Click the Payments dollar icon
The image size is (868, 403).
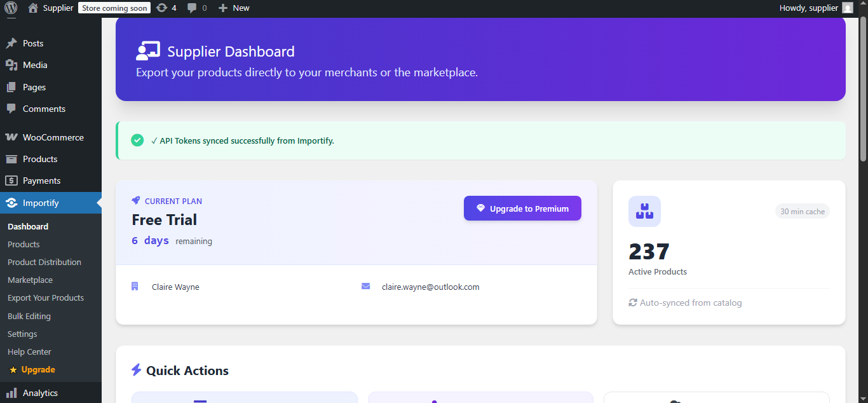coord(11,181)
